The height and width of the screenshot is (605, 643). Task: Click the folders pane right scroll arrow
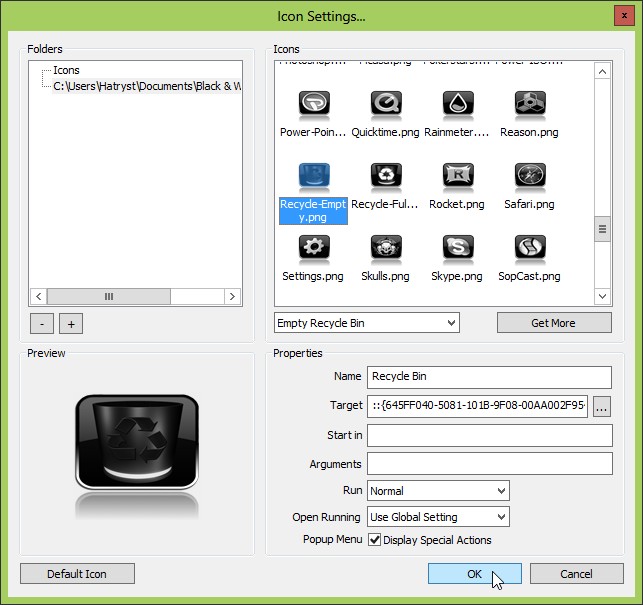pos(232,296)
